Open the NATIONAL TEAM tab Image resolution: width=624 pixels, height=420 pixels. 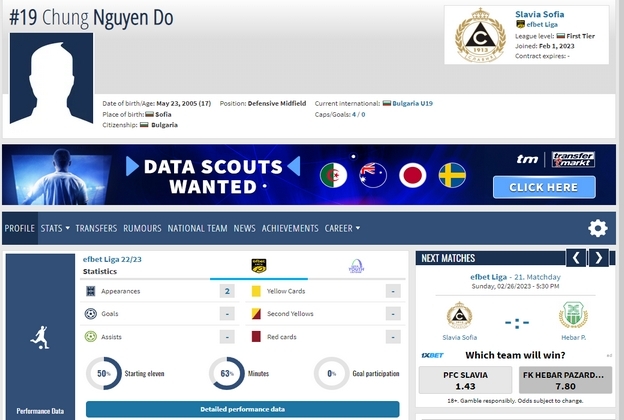click(x=197, y=228)
